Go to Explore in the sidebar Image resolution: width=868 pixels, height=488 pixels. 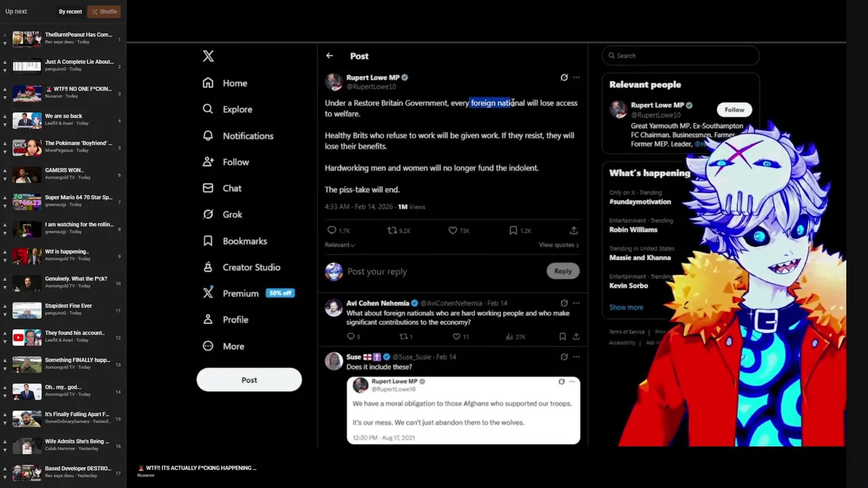point(228,109)
